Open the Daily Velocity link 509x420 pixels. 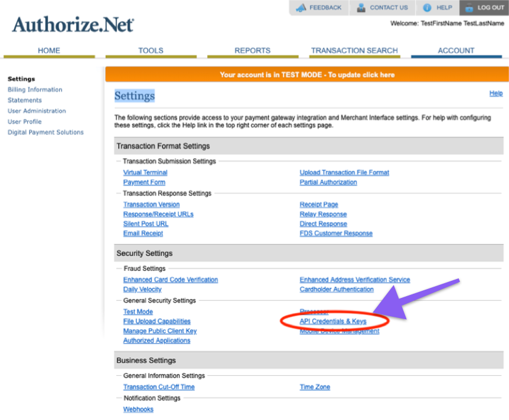tap(142, 289)
